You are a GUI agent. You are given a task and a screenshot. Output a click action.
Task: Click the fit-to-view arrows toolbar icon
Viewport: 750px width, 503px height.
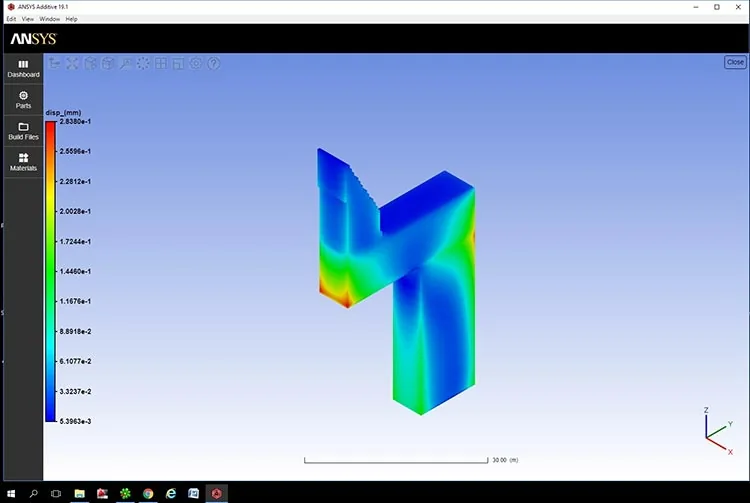[72, 63]
